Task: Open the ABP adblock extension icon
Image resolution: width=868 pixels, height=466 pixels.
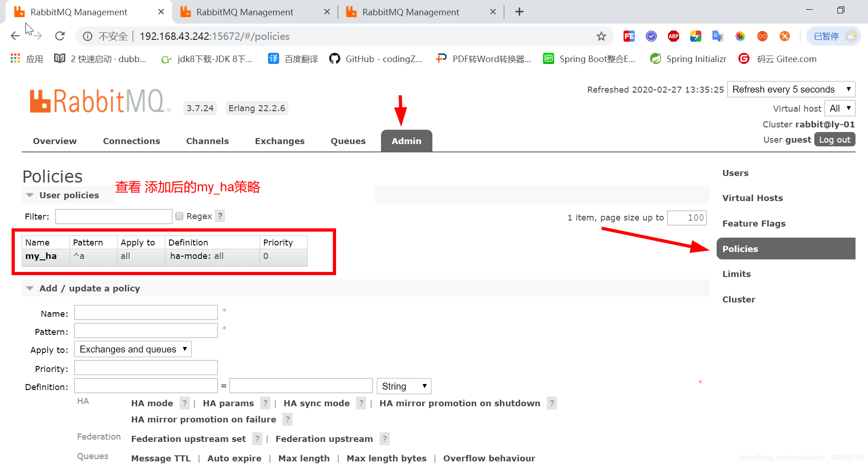Action: click(673, 36)
